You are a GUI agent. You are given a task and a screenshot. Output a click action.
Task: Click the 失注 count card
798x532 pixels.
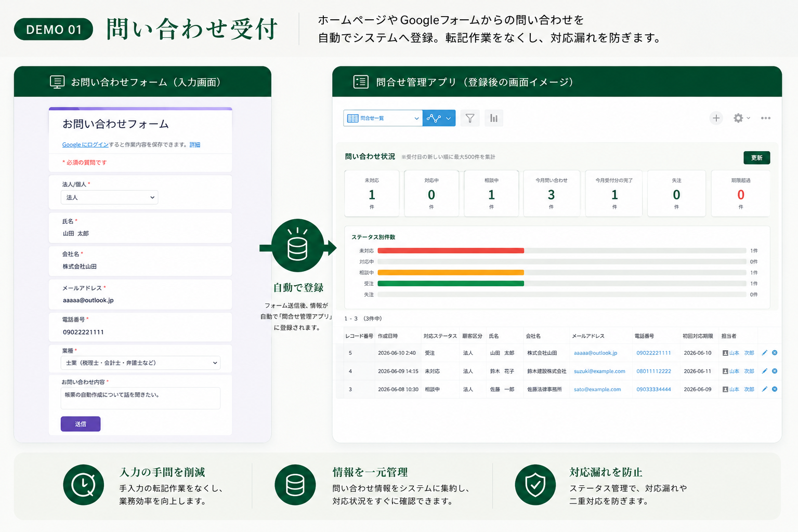pyautogui.click(x=676, y=193)
